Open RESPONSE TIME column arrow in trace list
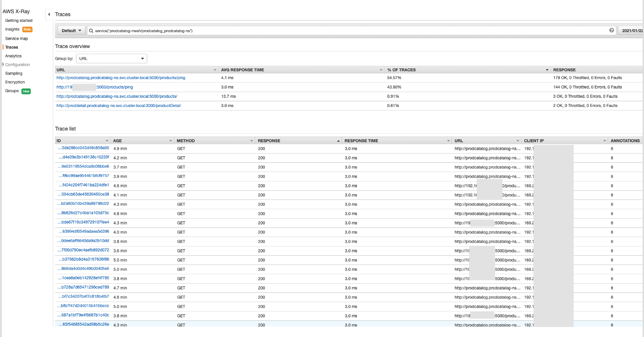Screen dimensions: 644x337 pos(448,141)
